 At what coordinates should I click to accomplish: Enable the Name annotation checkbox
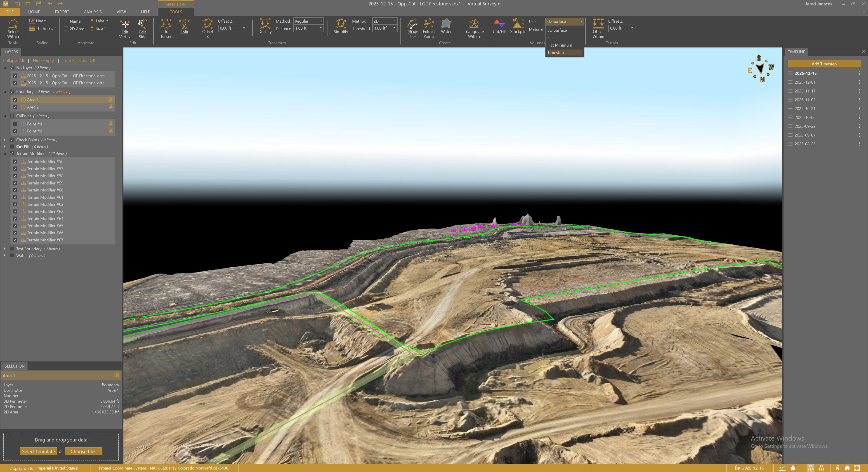pos(66,21)
